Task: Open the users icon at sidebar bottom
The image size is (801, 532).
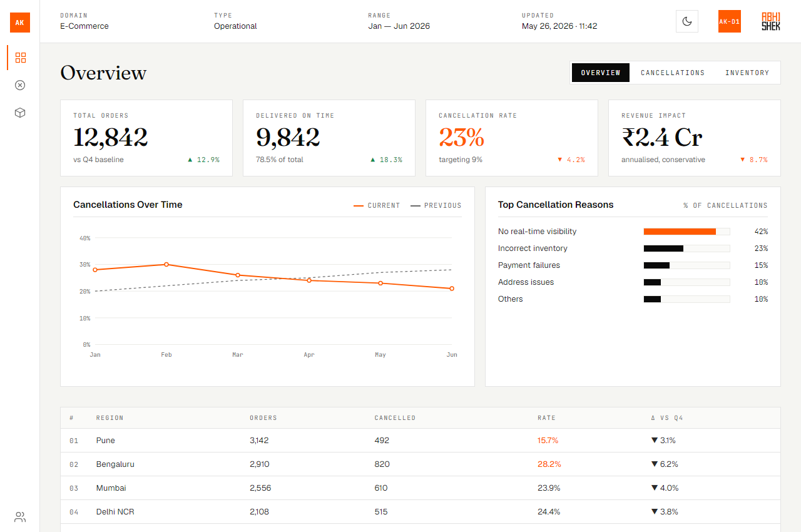Action: click(20, 517)
